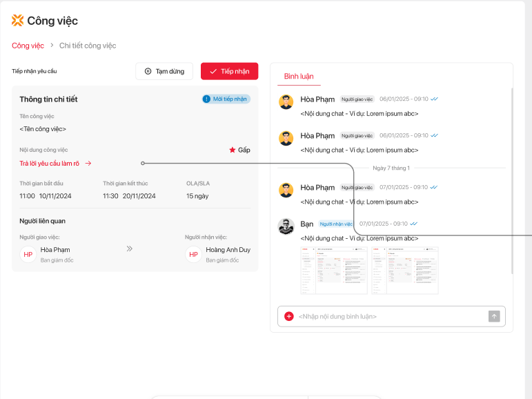The image size is (532, 399).
Task: Click the double chevron between assignees
Action: 129,249
